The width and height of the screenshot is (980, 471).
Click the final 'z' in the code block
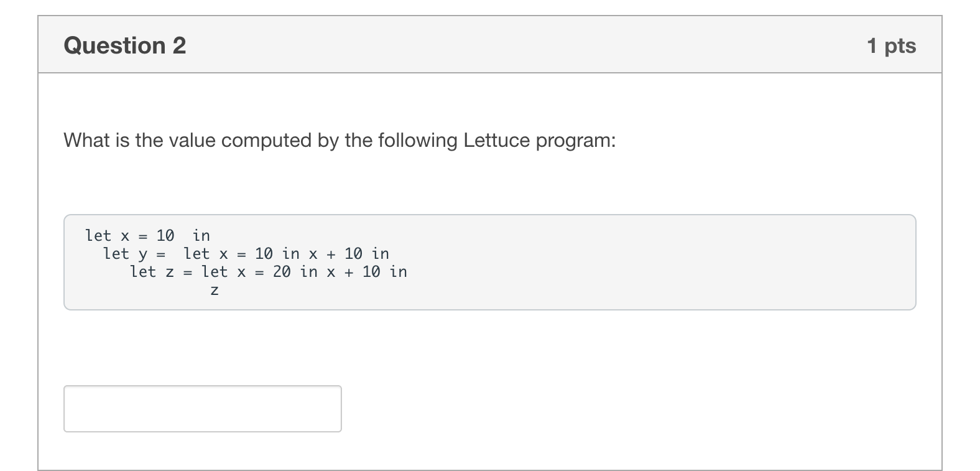pos(215,289)
